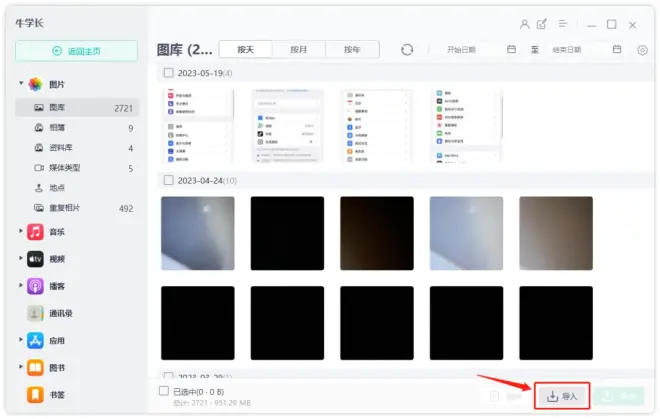
Task: Select the 地点 places entry
Action: click(x=77, y=188)
